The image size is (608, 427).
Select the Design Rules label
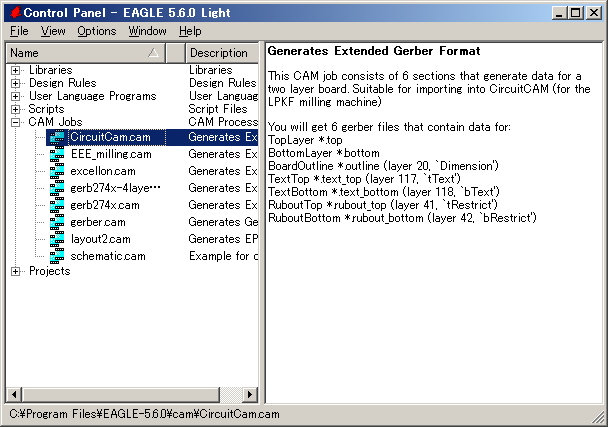(62, 83)
